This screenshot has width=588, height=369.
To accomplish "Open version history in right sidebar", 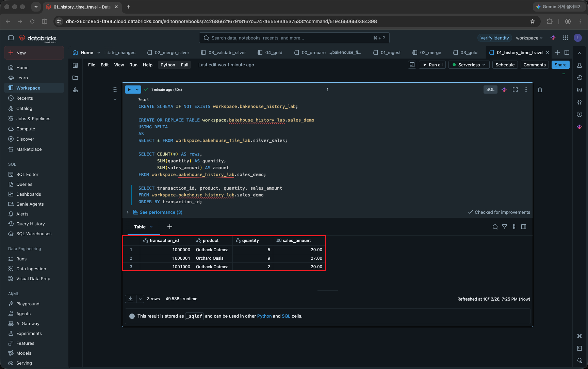I will point(579,78).
